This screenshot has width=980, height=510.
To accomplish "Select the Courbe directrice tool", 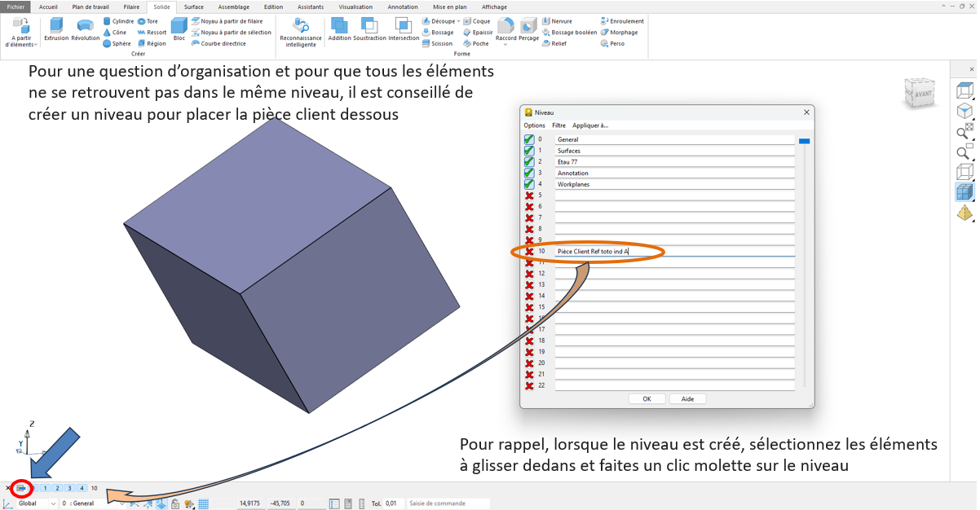I will coord(219,44).
